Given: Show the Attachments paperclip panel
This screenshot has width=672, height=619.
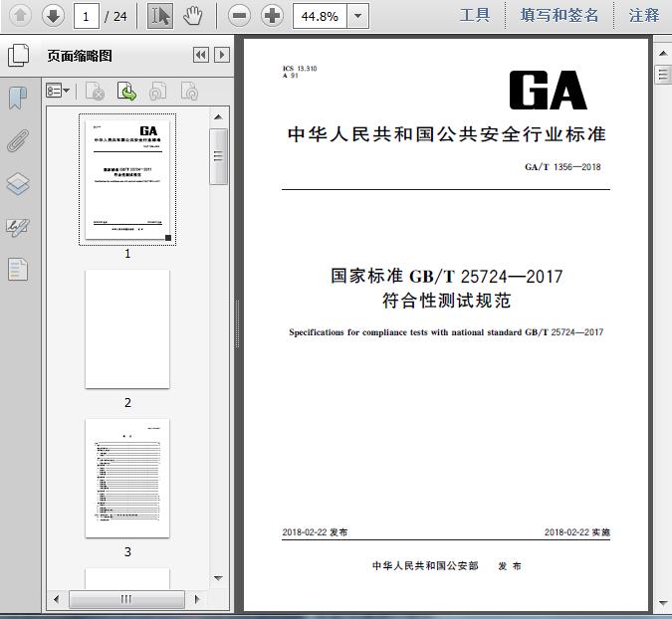Looking at the screenshot, I should coord(18,141).
